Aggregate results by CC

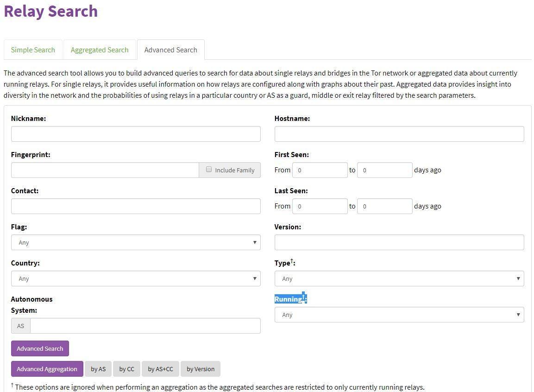pyautogui.click(x=126, y=369)
